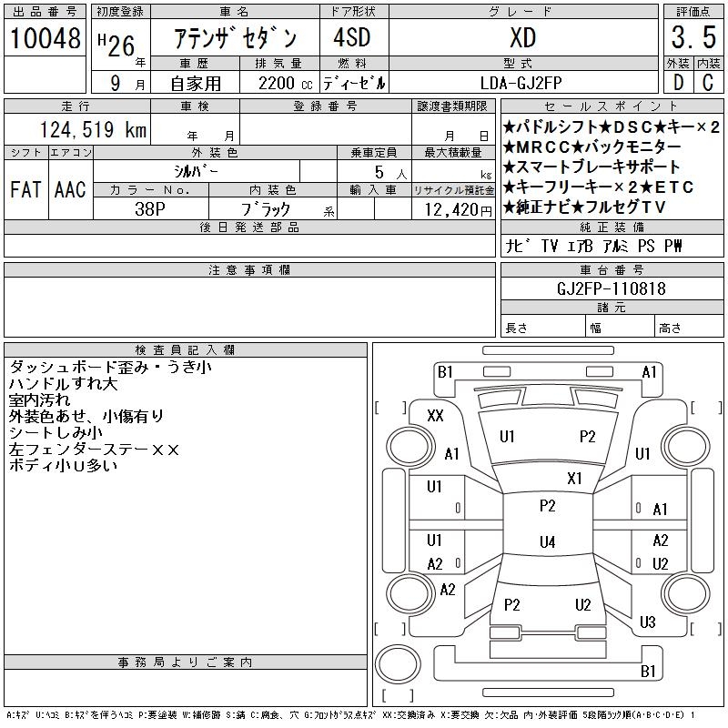
Task: Click the 長さ dimension label
Action: coord(516,329)
